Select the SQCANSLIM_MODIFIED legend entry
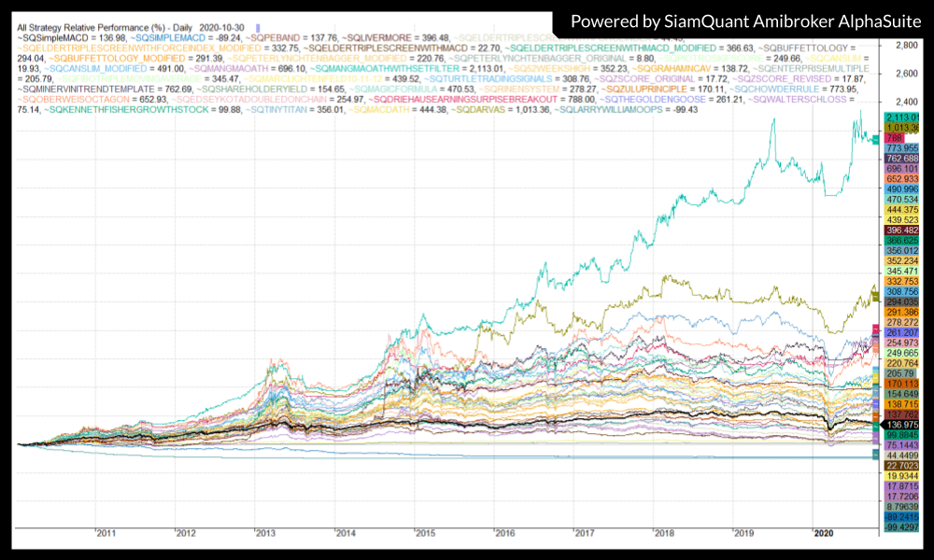 coord(94,68)
